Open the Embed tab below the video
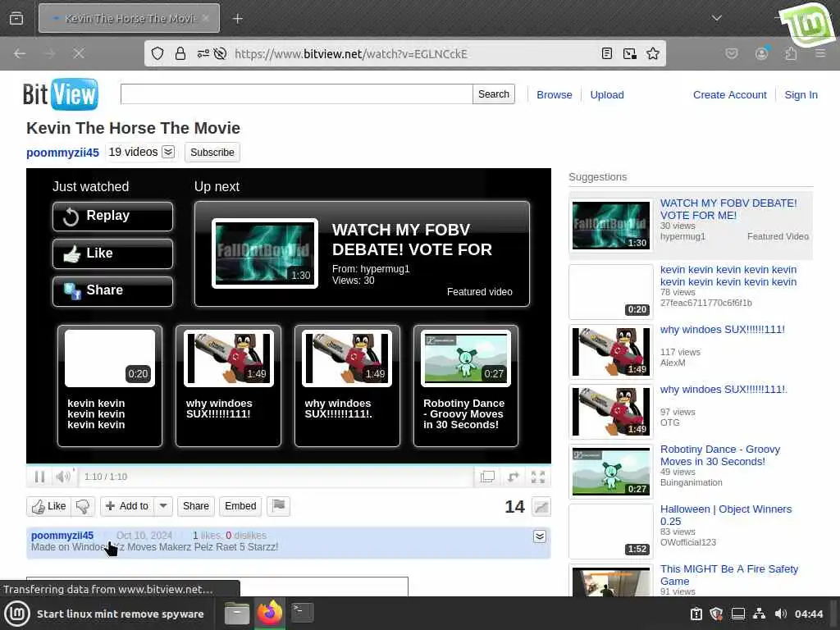 tap(240, 506)
